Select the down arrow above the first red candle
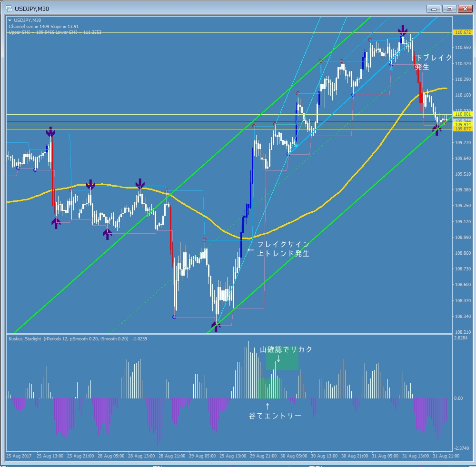Image resolution: width=476 pixels, height=467 pixels. click(x=50, y=132)
